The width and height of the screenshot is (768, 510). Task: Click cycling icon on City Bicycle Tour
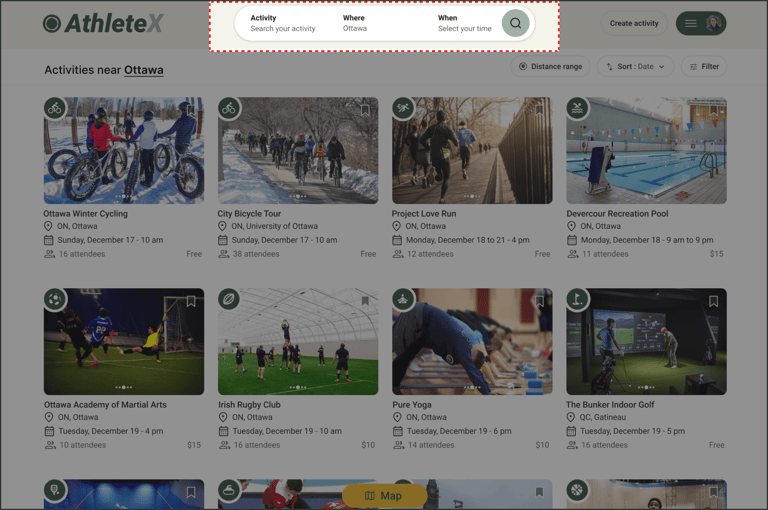pyautogui.click(x=229, y=108)
